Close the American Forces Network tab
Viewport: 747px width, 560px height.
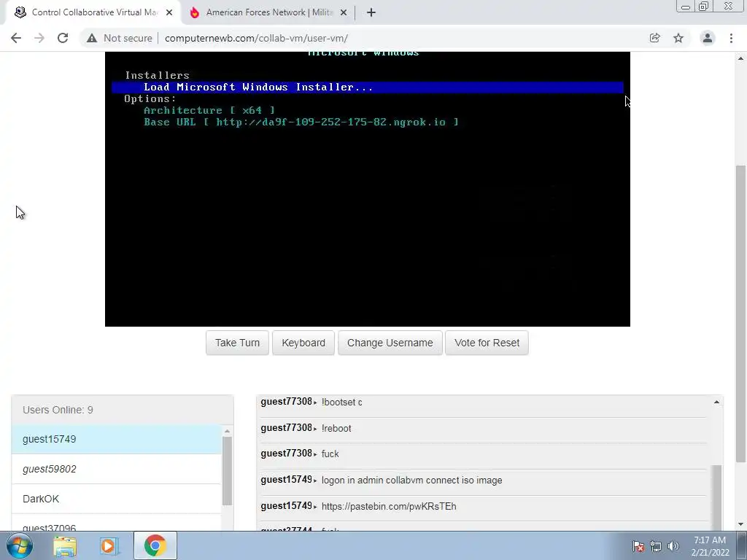tap(344, 12)
